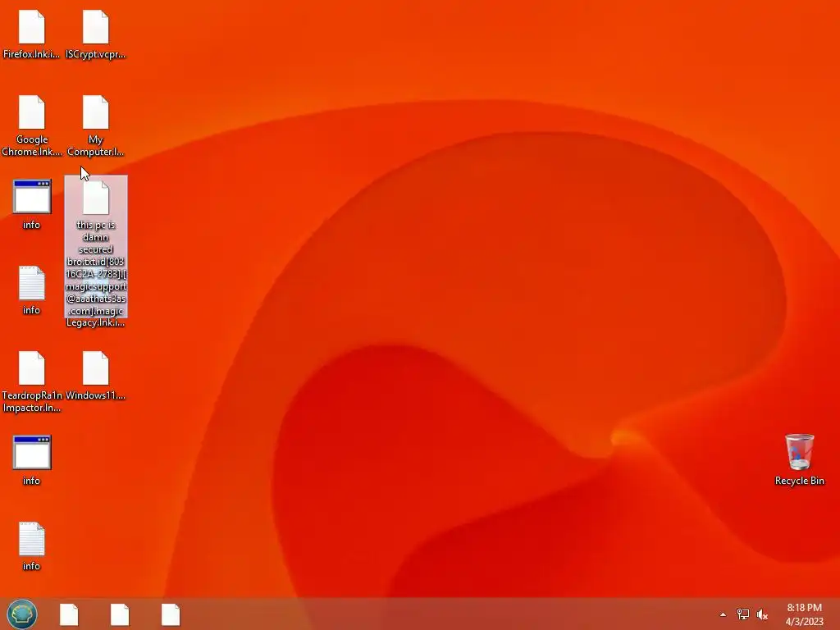Click the first blank taskbar icon beside Start

click(69, 614)
